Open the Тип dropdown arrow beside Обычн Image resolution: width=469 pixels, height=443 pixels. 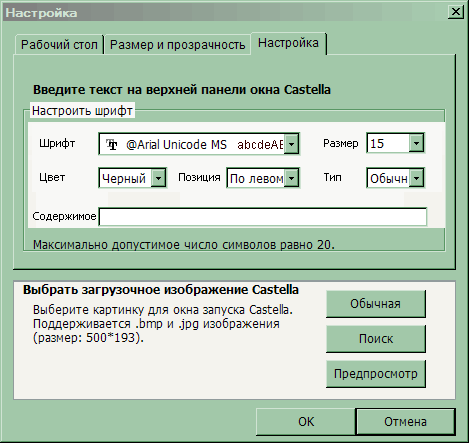point(417,178)
